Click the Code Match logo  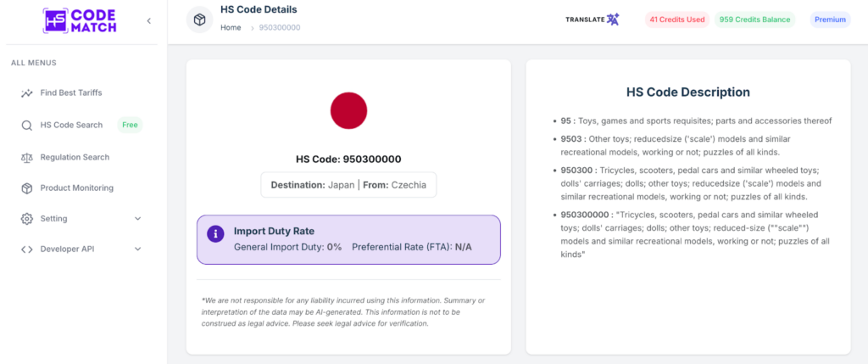(81, 20)
